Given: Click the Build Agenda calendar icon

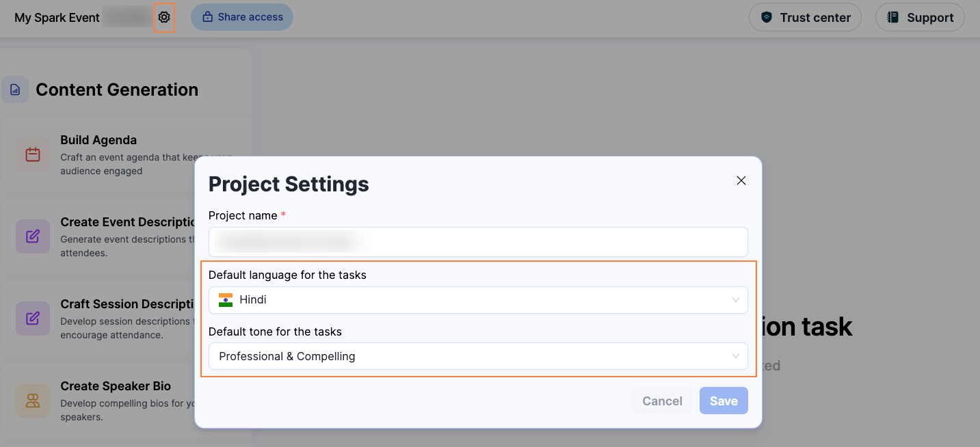Looking at the screenshot, I should (33, 154).
